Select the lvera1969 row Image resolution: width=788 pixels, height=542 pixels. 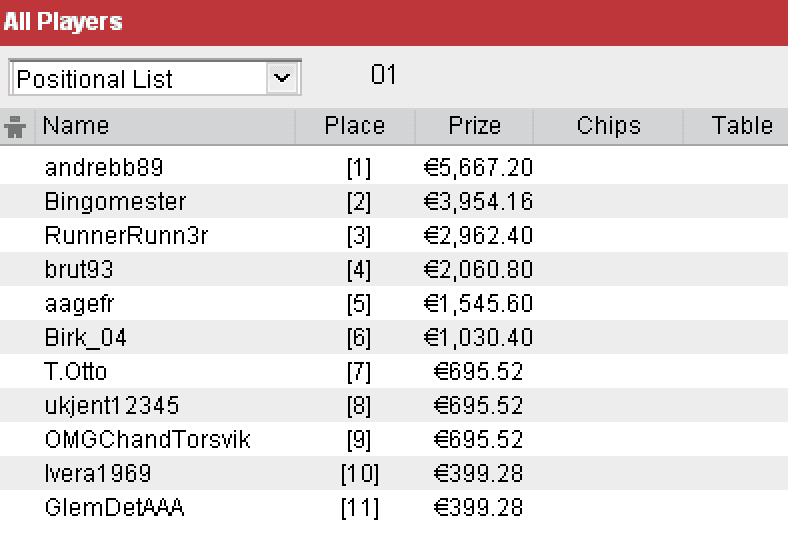click(394, 473)
